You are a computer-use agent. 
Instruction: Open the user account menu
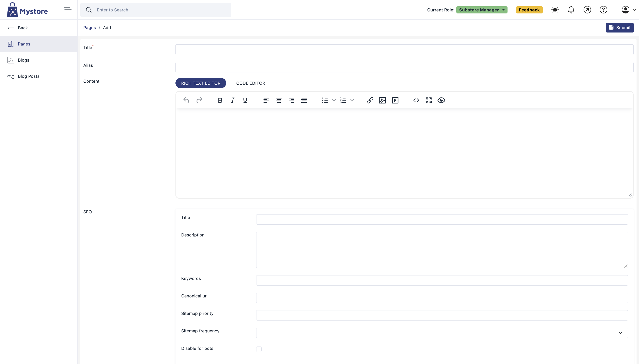629,10
